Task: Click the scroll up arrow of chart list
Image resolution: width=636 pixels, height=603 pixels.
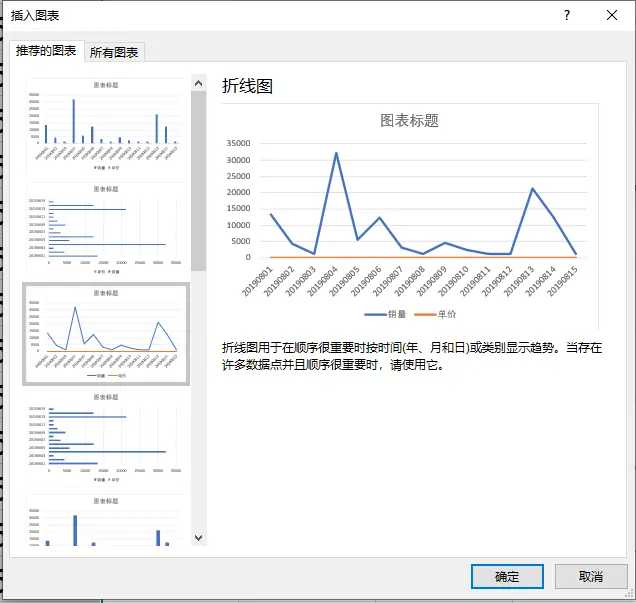Action: (x=198, y=83)
